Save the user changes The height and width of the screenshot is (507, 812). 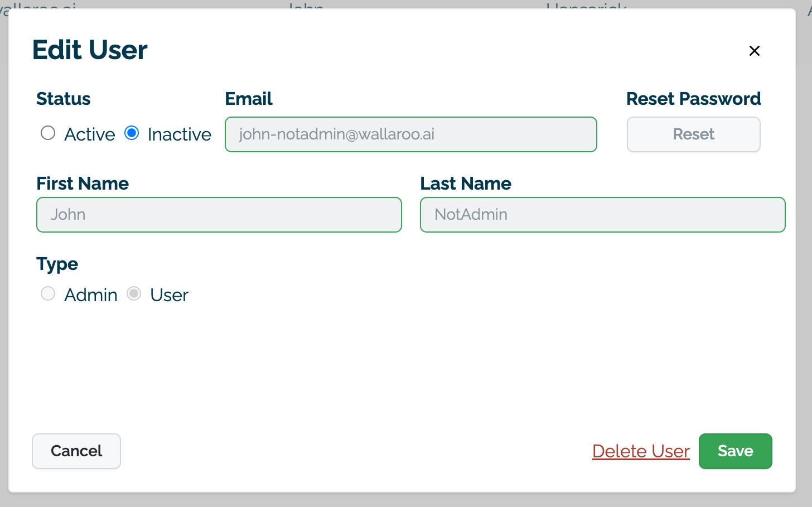pos(735,451)
